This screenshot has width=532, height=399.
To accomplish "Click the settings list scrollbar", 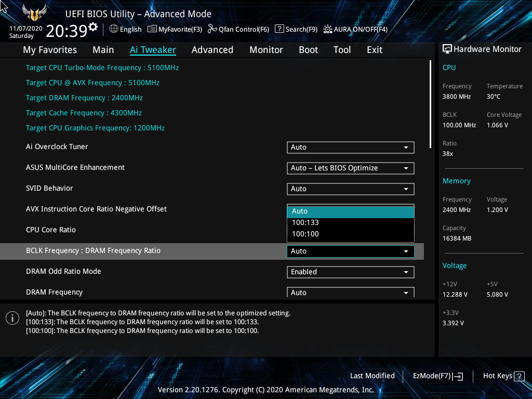I will point(430,104).
